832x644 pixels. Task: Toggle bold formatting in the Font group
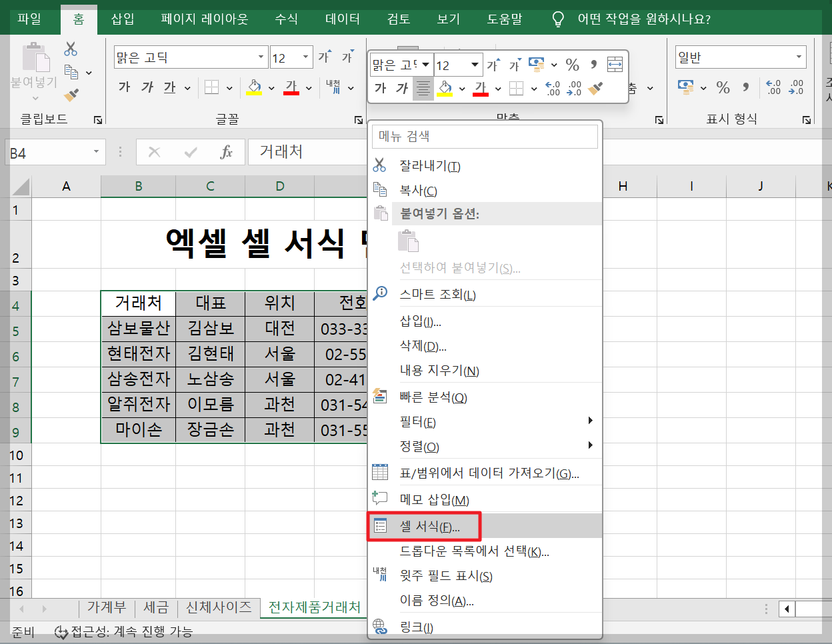[125, 87]
